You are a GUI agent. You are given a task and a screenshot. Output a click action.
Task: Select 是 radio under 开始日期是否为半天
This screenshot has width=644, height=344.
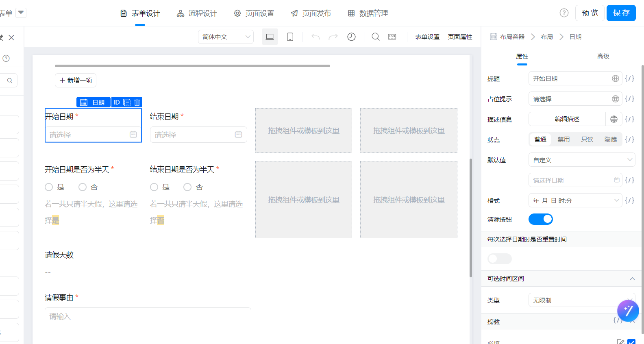click(x=49, y=187)
